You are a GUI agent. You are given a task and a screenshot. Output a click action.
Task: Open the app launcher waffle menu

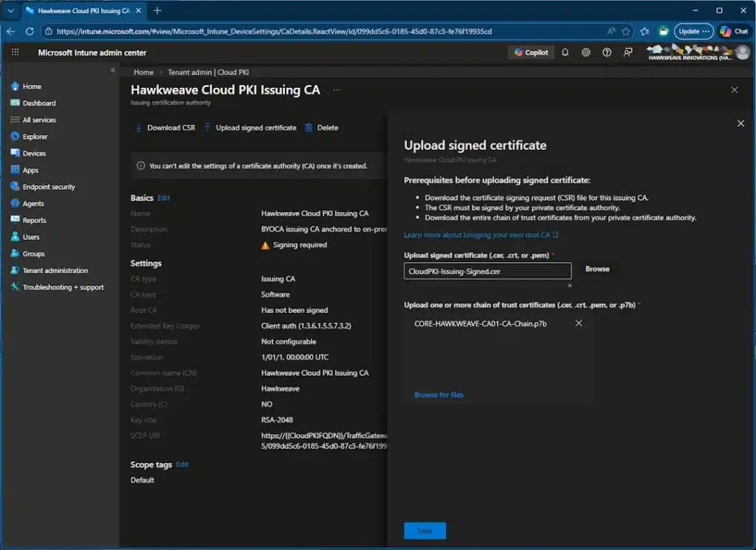point(15,52)
